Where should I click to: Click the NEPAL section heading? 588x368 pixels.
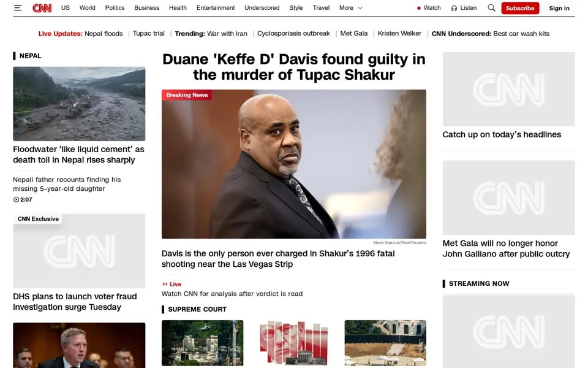(30, 56)
